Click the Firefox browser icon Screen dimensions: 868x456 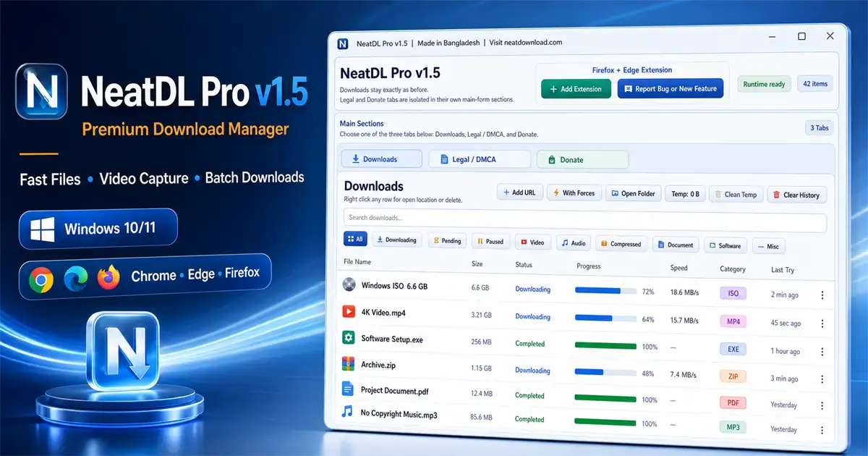point(109,277)
